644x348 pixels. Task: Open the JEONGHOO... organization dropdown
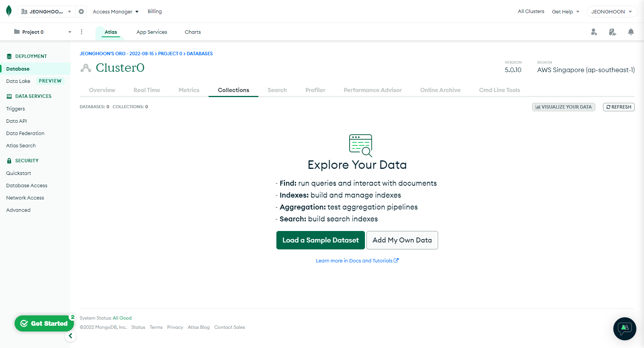[x=46, y=12]
